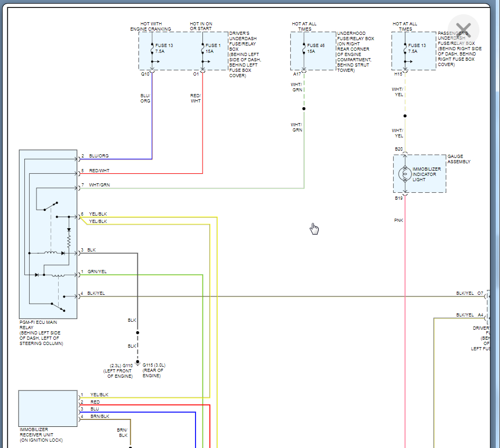
Task: Click the upper switch contact in the main relay
Action: tap(51, 206)
